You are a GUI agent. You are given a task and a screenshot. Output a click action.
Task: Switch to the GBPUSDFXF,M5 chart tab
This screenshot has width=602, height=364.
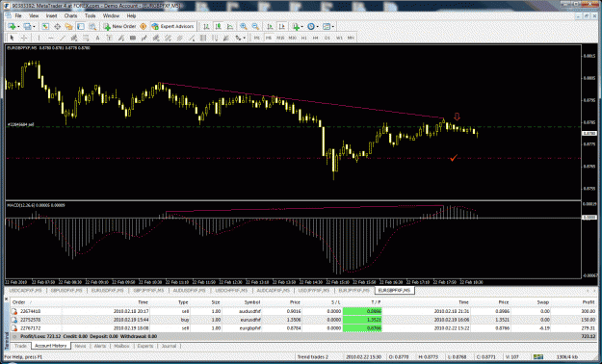point(66,291)
